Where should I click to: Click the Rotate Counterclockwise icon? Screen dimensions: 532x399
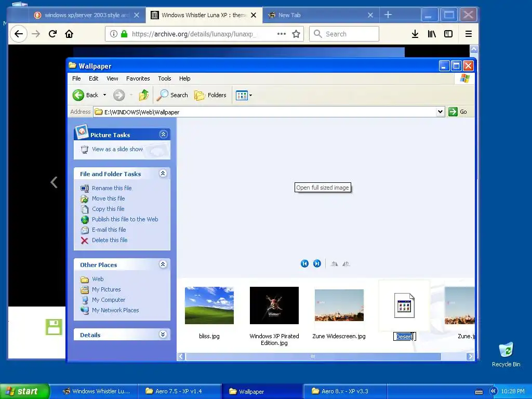pyautogui.click(x=346, y=263)
